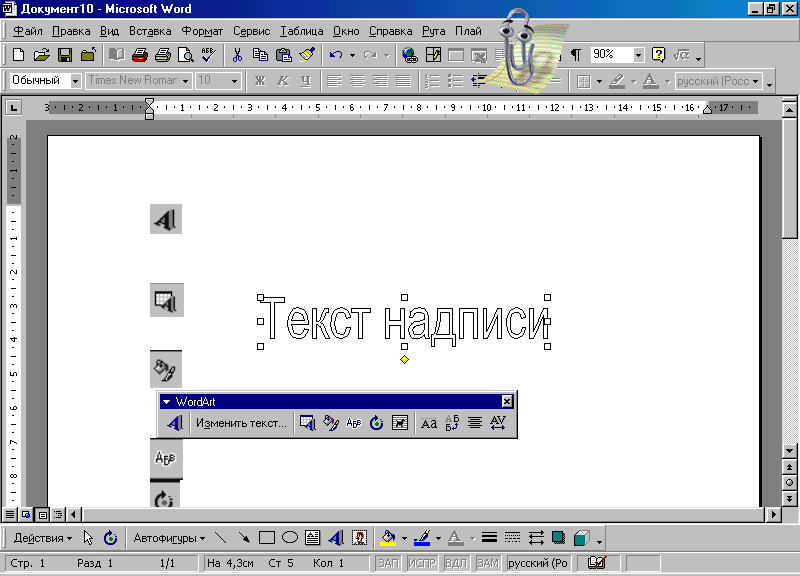
Task: Open Tables and Borders toolbar icon
Action: tap(433, 55)
